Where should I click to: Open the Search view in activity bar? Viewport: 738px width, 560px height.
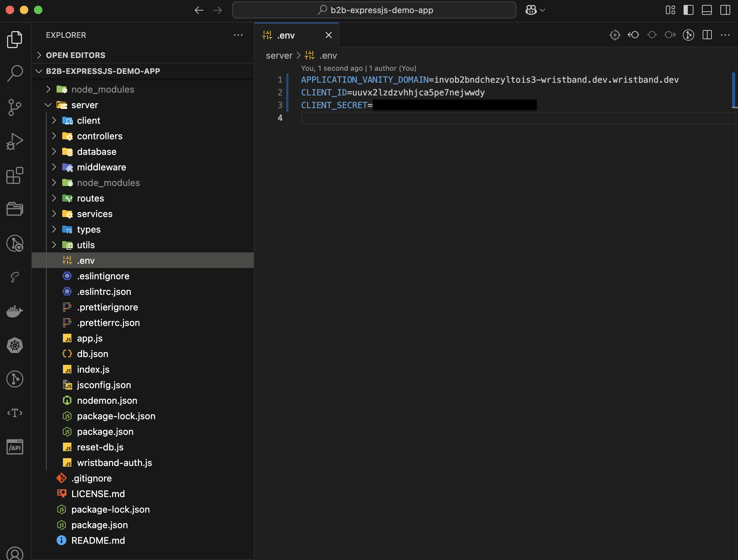pos(15,73)
